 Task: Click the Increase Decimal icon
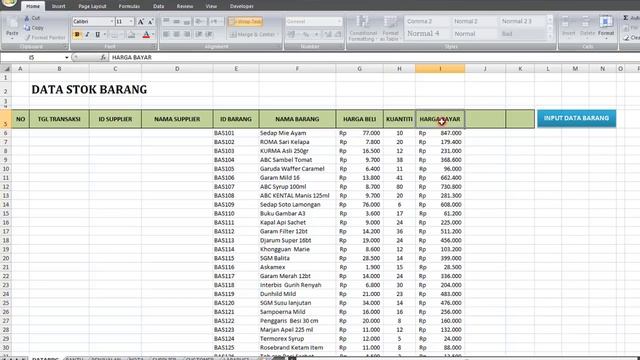coord(328,35)
